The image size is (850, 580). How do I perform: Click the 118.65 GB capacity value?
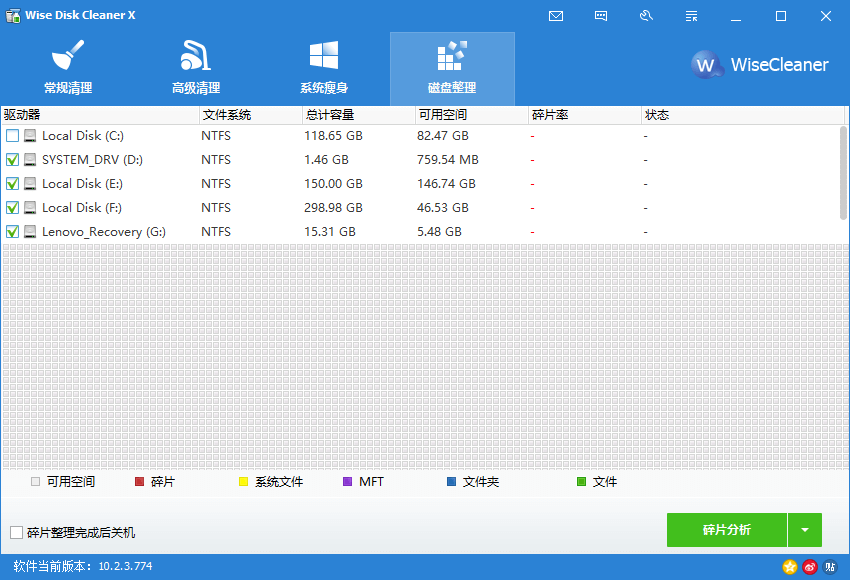333,136
